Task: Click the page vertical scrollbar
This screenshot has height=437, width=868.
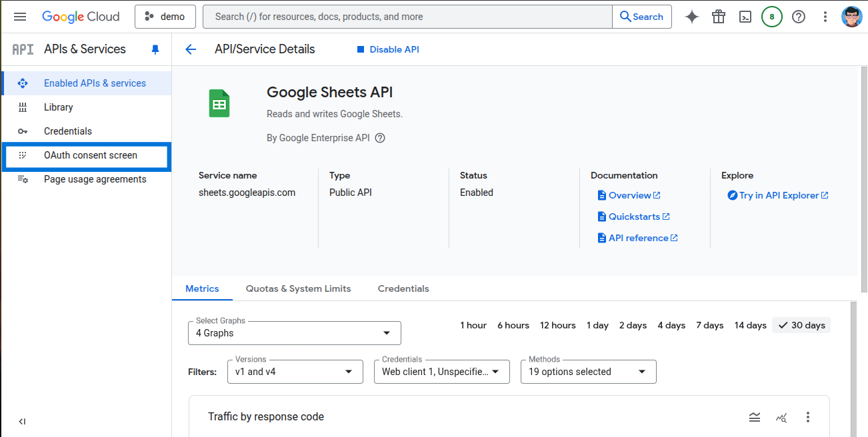Action: pos(864,180)
